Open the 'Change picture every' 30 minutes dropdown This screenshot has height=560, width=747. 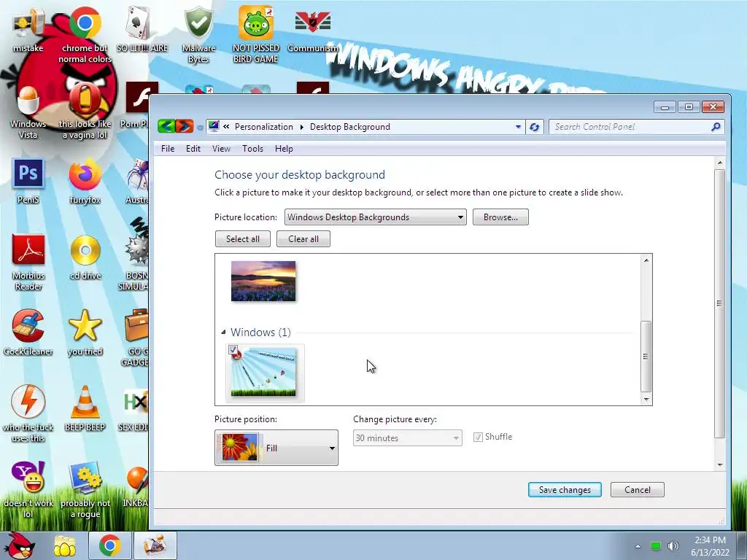click(x=407, y=438)
